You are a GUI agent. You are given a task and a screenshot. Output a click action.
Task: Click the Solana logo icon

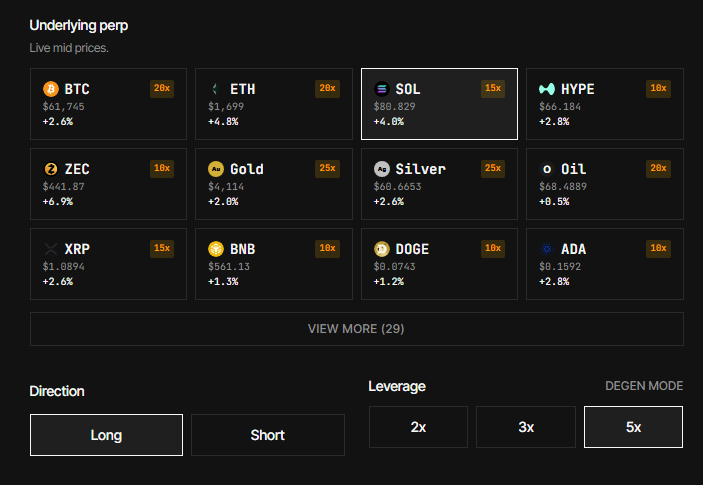pos(382,89)
